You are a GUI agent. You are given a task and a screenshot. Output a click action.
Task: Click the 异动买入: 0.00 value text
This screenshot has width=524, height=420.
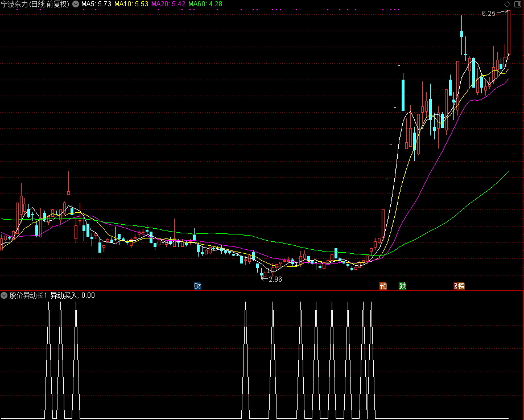tap(72, 295)
